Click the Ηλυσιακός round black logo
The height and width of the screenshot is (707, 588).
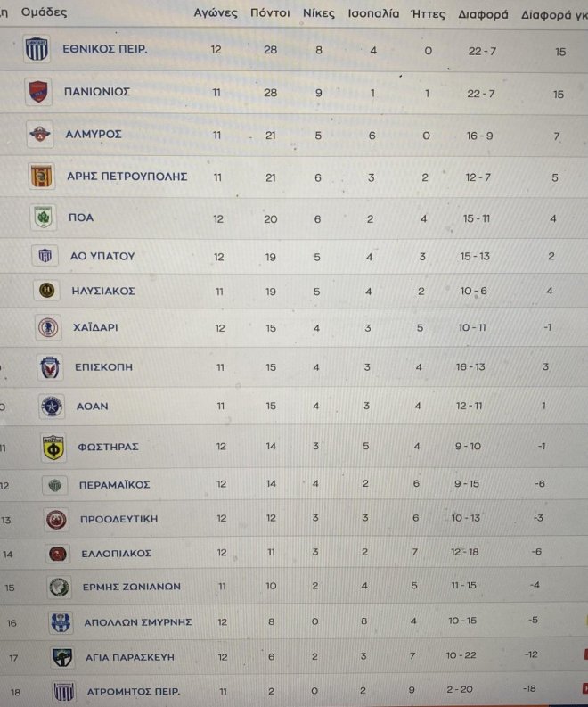tap(47, 290)
